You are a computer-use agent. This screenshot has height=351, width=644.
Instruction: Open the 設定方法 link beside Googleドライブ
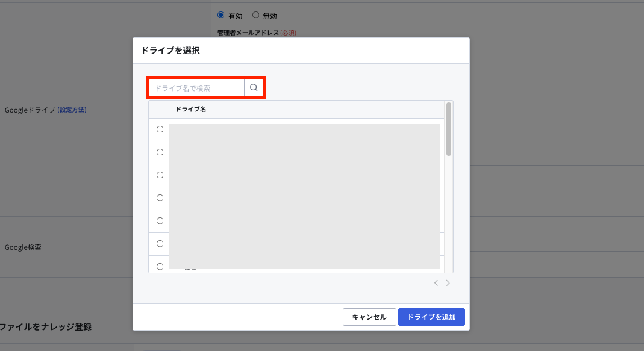(x=72, y=110)
